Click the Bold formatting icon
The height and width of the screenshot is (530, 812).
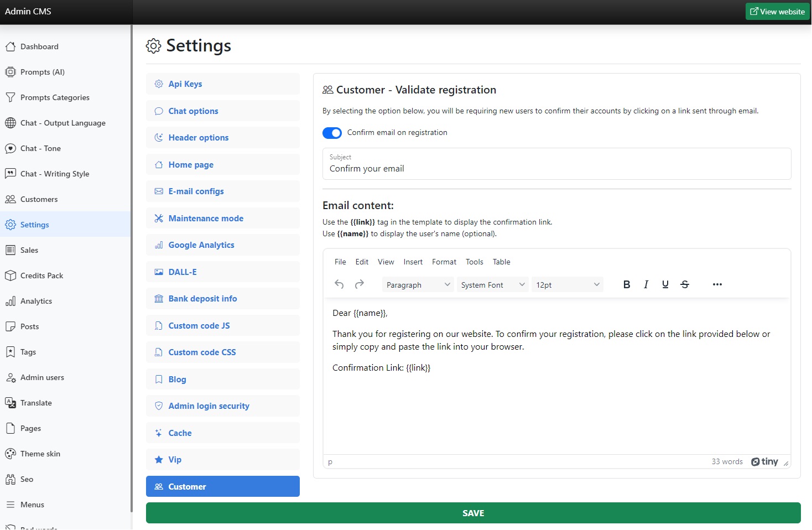[x=626, y=284]
